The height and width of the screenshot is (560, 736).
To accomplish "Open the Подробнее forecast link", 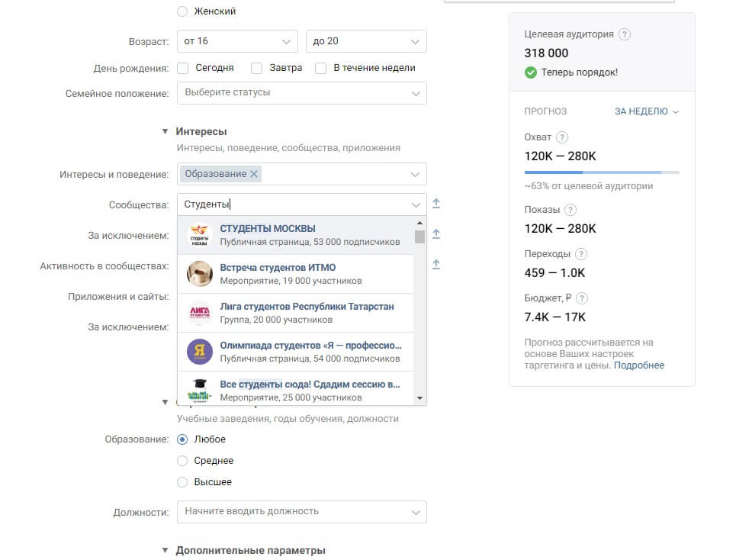I will tap(639, 365).
